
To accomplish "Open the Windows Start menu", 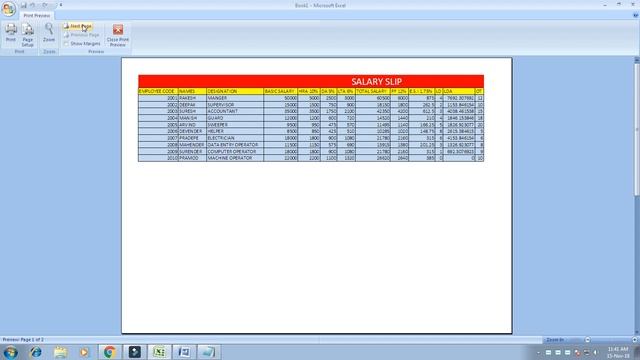I will pos(10,352).
